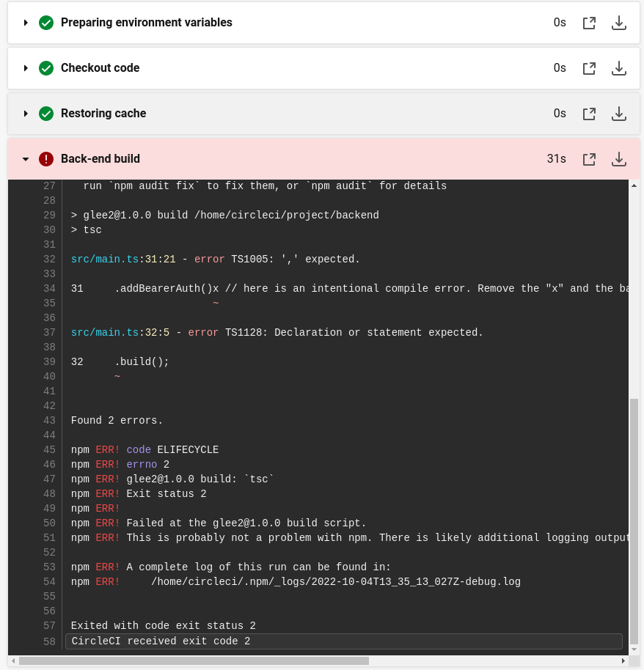This screenshot has height=670, width=644.
Task: Download Back-end build step log
Action: click(x=619, y=159)
